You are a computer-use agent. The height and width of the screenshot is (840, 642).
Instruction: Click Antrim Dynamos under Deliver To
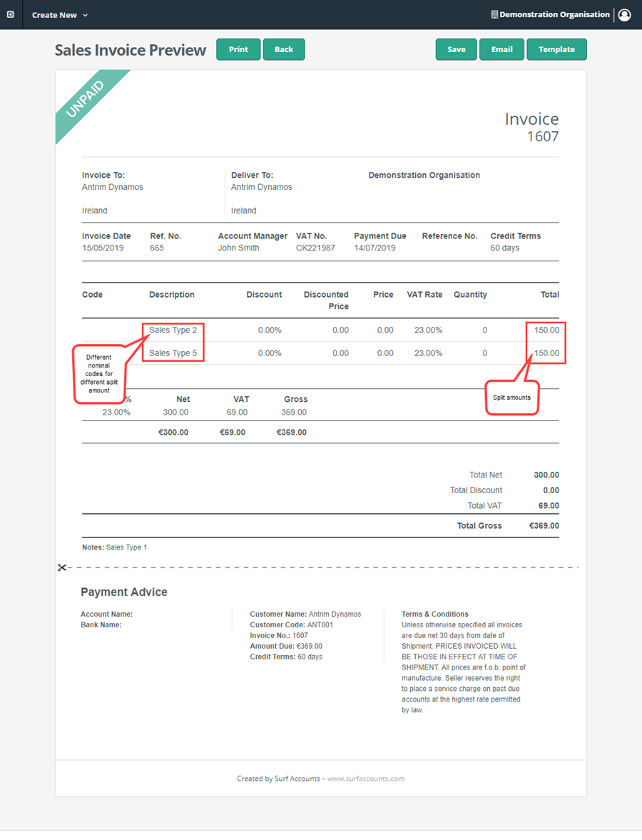pyautogui.click(x=261, y=187)
